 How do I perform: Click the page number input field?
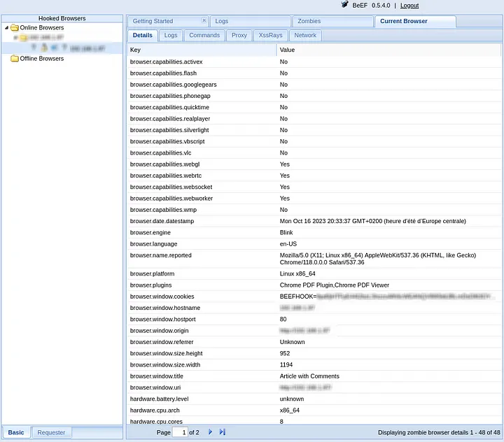coord(180,432)
